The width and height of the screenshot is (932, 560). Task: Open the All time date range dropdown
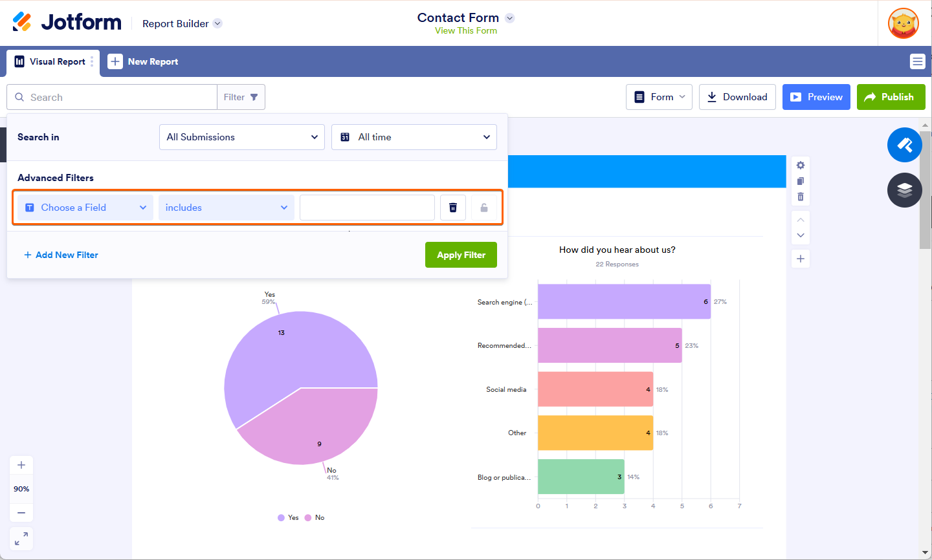pos(414,137)
